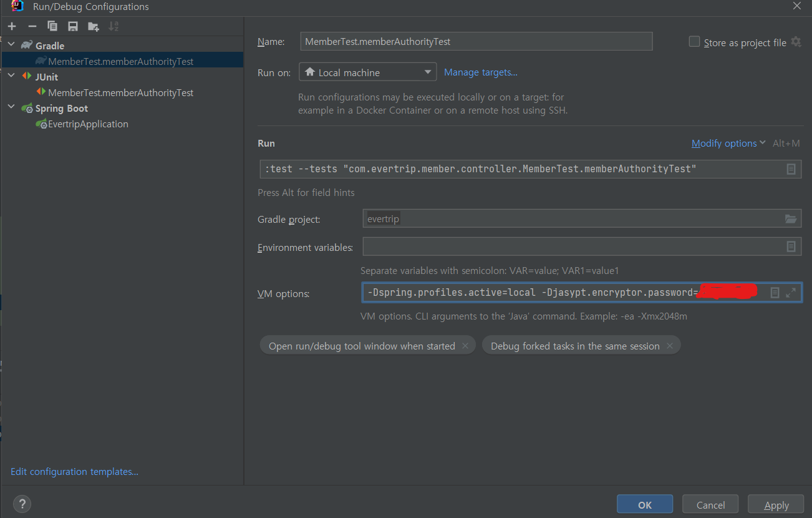Copy the selected configuration

coord(52,26)
